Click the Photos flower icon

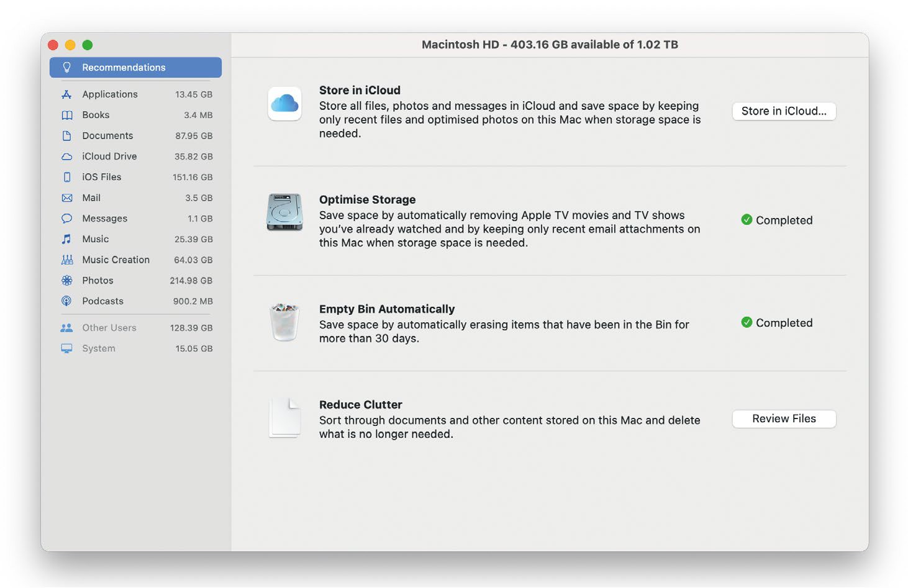67,281
